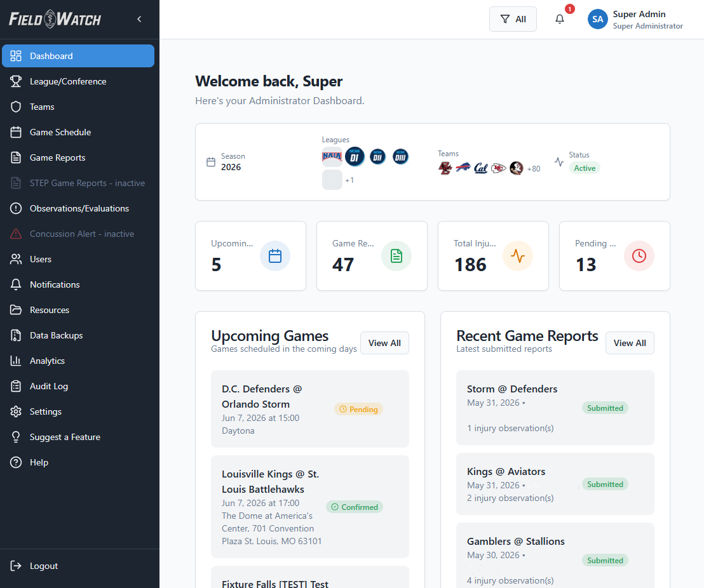Screen dimensions: 704x588
Task: Click the Confirmed status badge
Action: [355, 507]
